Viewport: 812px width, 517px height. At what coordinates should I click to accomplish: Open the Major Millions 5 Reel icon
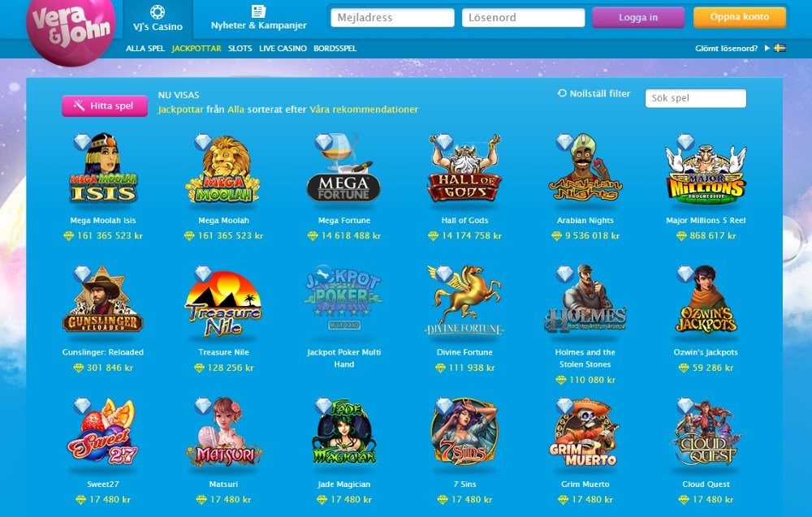(706, 168)
